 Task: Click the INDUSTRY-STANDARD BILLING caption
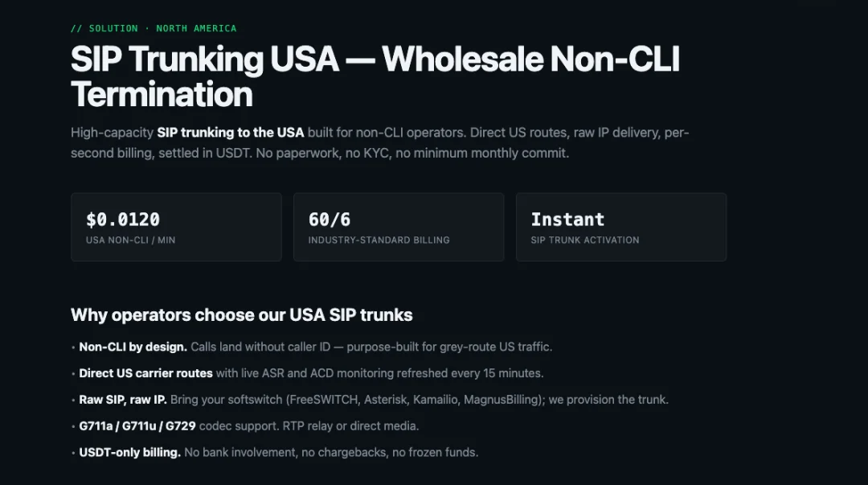click(x=379, y=240)
